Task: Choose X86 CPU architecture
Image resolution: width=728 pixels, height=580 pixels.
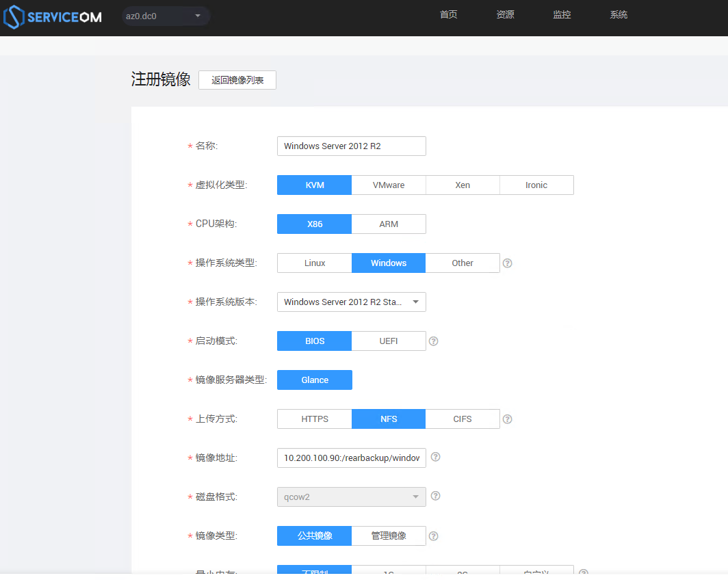Action: [314, 224]
